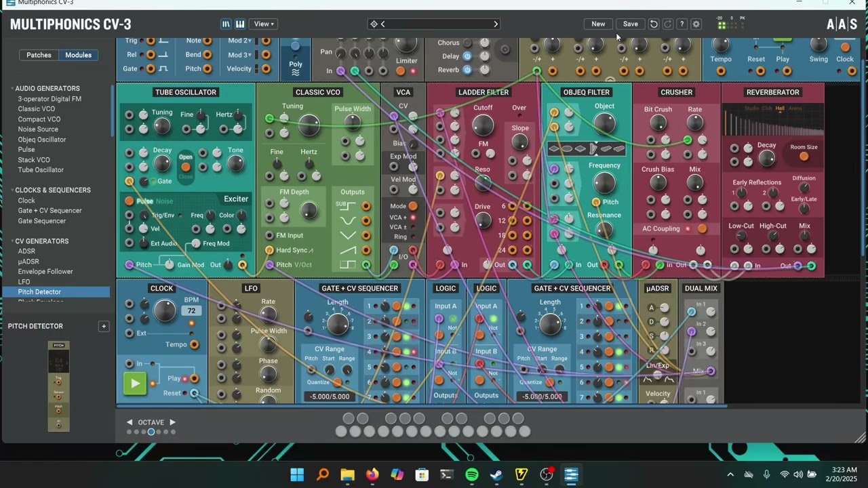Viewport: 868px width, 488px height.
Task: Toggle Exciter Pulse/Noise switch
Action: (x=129, y=201)
